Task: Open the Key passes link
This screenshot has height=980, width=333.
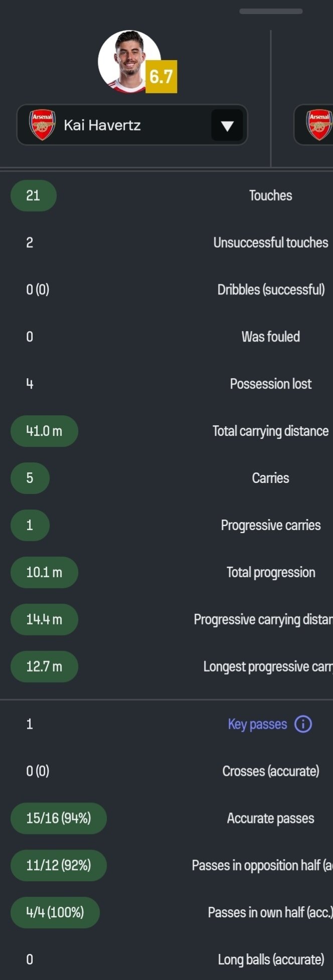Action: [257, 724]
